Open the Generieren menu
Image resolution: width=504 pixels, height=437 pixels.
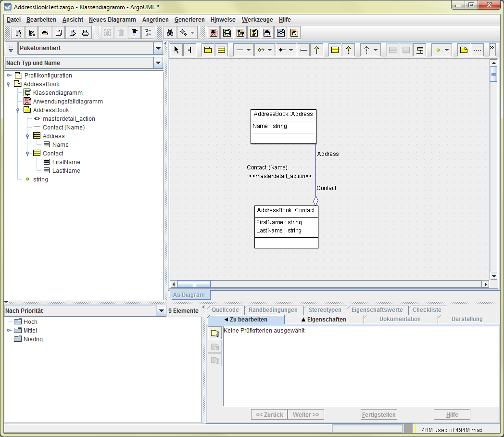(x=189, y=20)
